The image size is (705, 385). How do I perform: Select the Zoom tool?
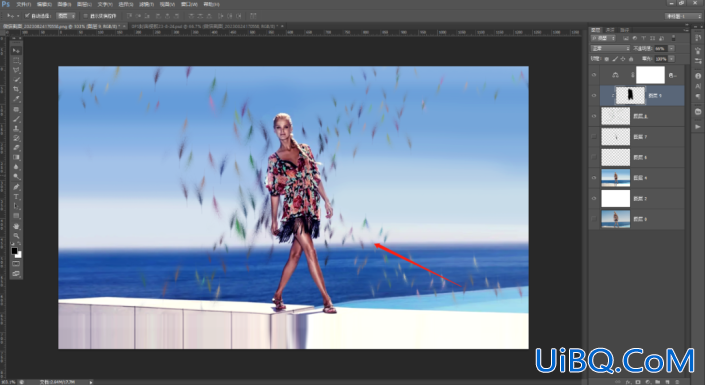pyautogui.click(x=16, y=236)
